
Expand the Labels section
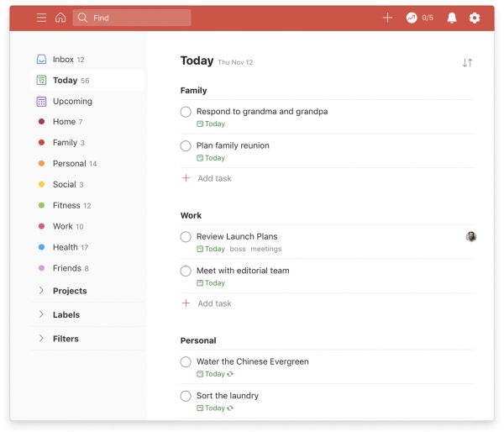[x=42, y=314]
